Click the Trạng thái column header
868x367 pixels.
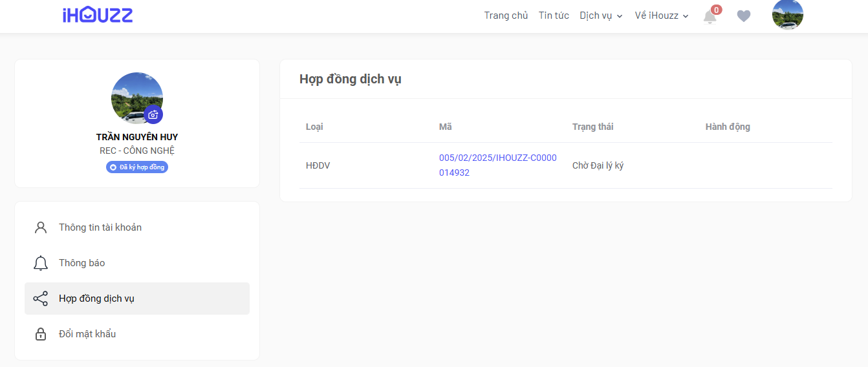pyautogui.click(x=592, y=127)
